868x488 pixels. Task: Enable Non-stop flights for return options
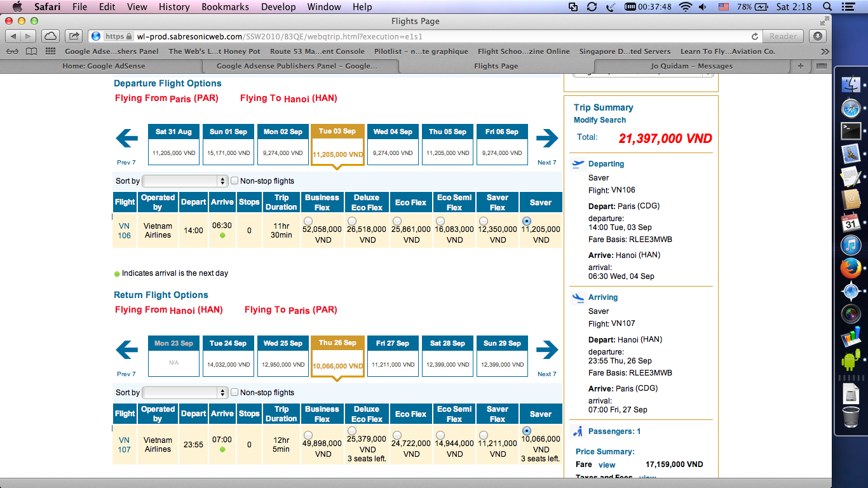[x=234, y=392]
